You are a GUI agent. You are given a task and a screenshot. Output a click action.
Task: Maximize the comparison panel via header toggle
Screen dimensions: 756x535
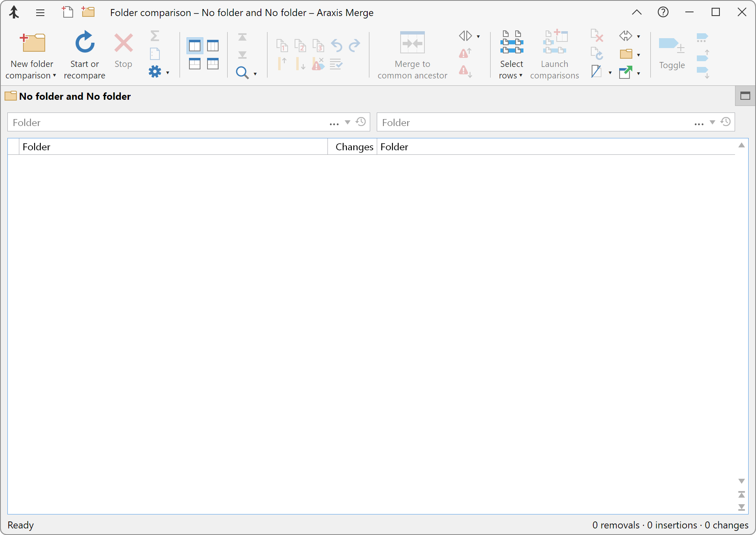[x=744, y=96]
